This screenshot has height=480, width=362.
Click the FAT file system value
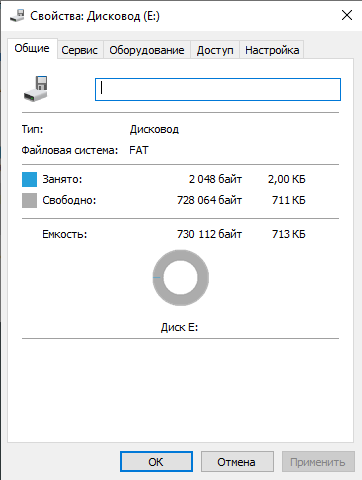(139, 150)
